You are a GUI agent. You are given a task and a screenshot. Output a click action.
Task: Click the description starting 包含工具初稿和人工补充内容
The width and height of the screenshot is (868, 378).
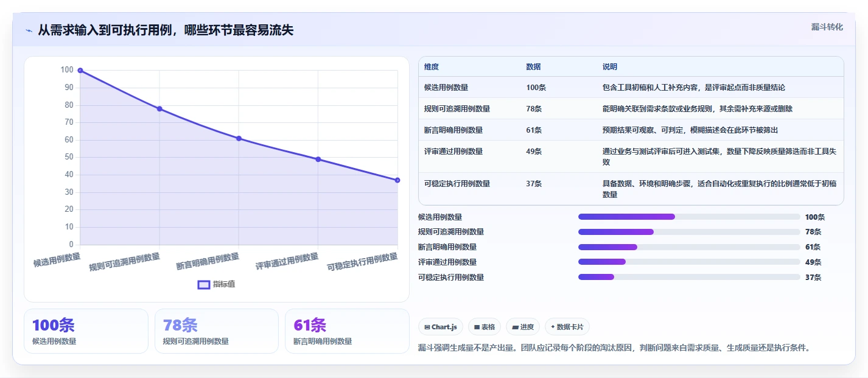(694, 88)
